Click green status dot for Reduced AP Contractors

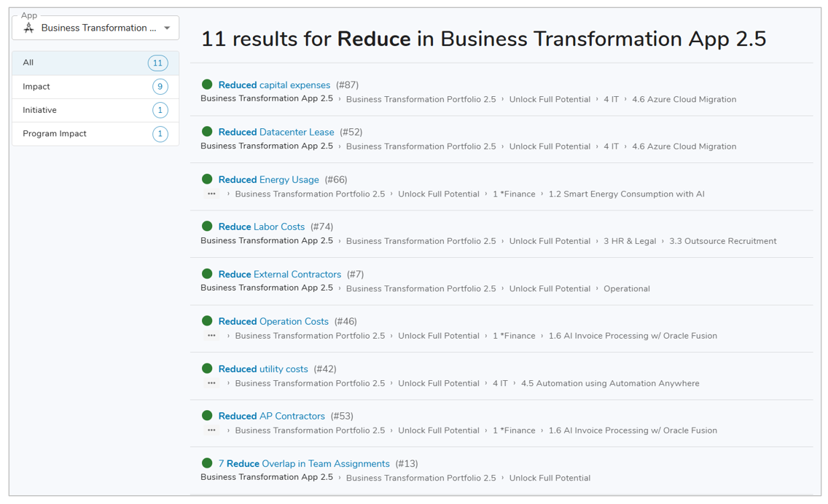(x=207, y=416)
